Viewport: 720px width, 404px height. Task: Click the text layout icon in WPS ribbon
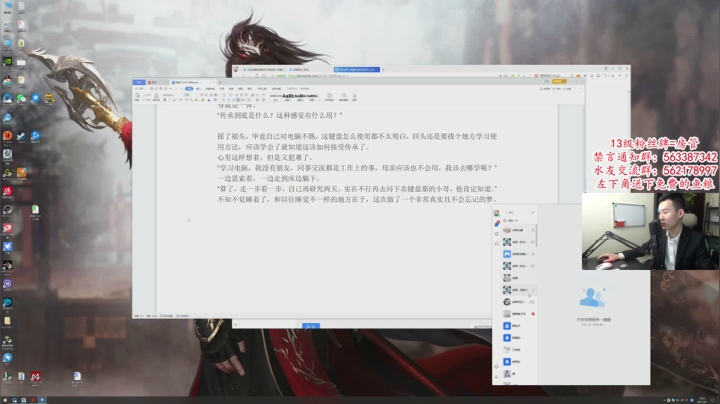[x=329, y=95]
